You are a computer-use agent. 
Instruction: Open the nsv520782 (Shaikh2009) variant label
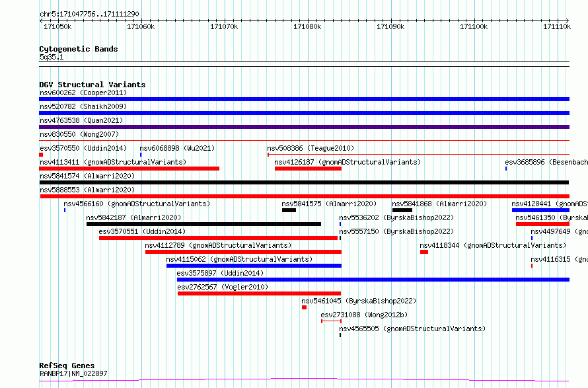[83, 106]
